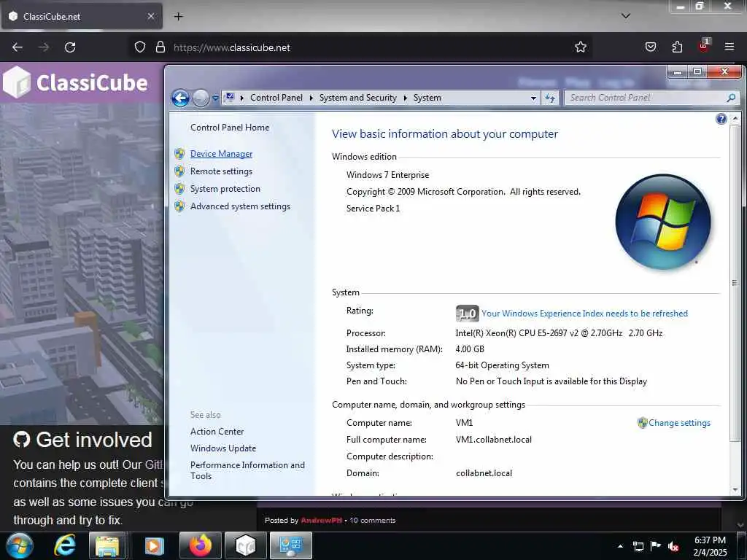Open Control Panel Home
The image size is (747, 560).
tap(230, 128)
